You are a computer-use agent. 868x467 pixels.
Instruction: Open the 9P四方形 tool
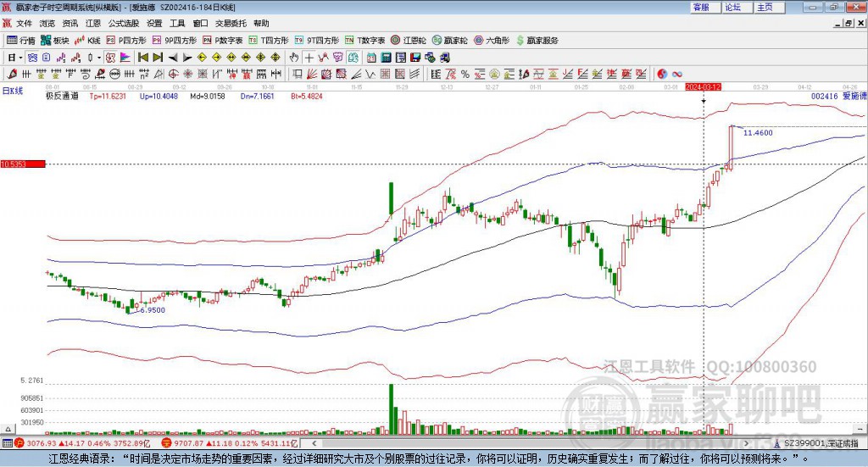pos(174,41)
